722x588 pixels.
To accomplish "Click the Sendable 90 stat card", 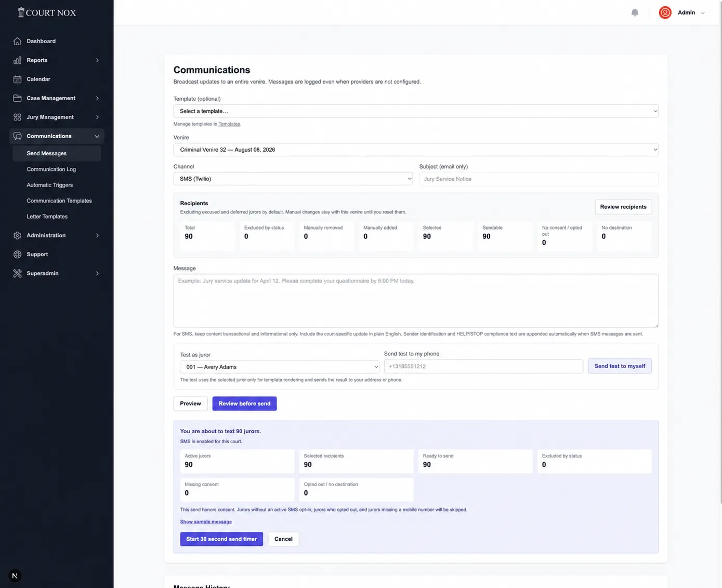I will [x=505, y=236].
